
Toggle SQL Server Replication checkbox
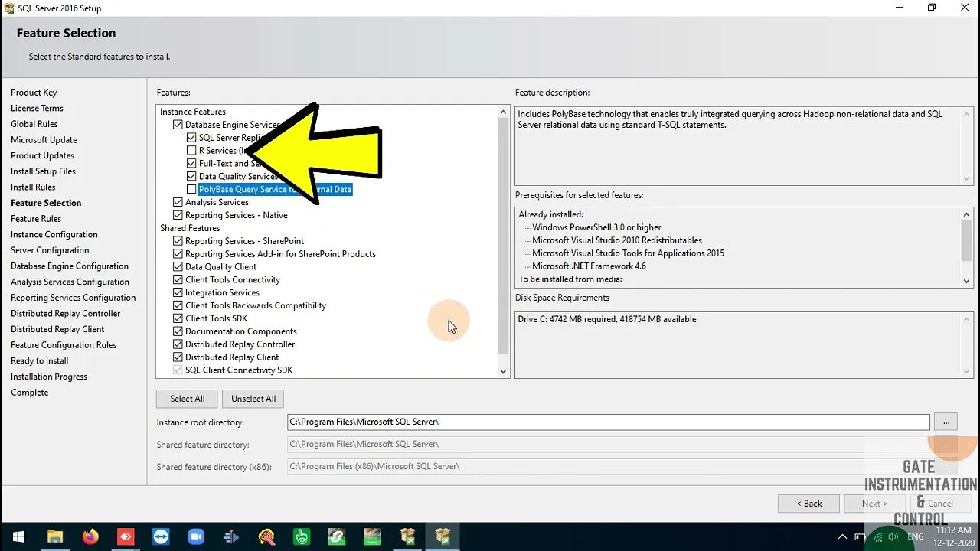[192, 138]
